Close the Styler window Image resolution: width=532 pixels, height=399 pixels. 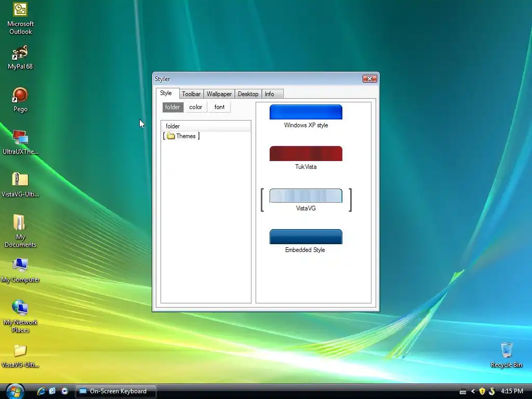[369, 79]
